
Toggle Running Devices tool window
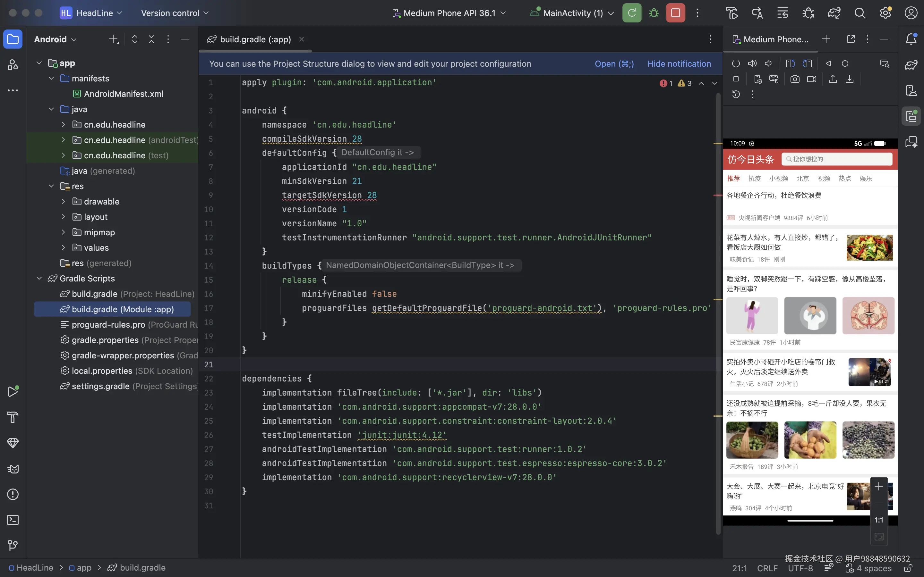(911, 116)
